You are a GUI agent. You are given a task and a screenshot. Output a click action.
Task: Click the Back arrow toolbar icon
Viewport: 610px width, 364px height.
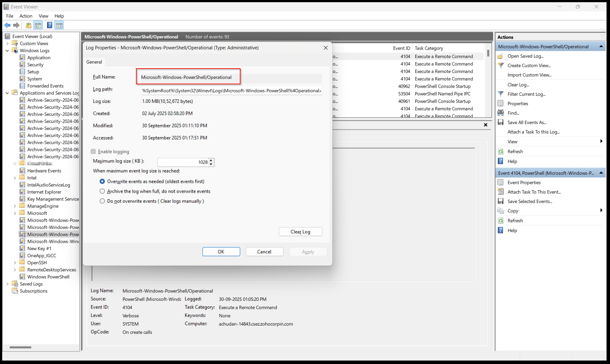click(x=7, y=25)
